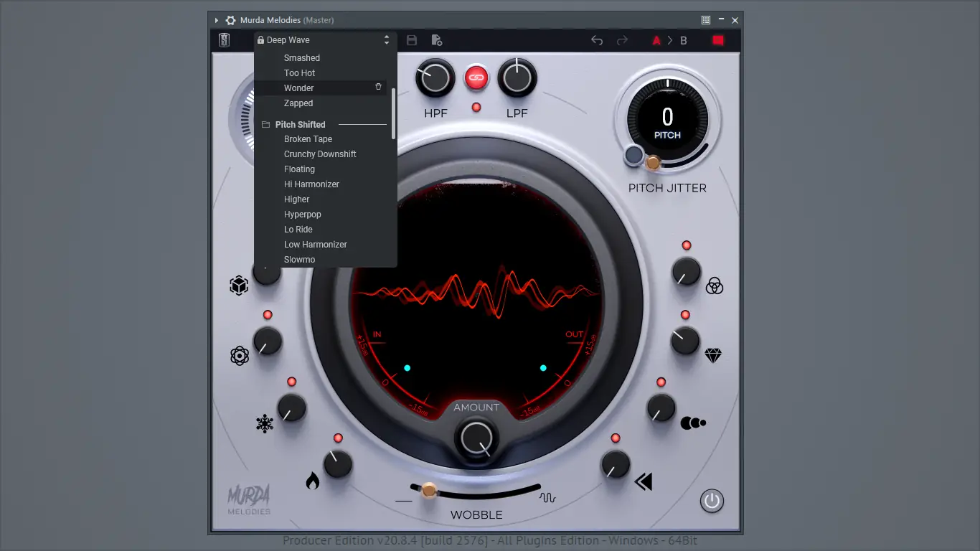The height and width of the screenshot is (551, 980).
Task: Click the floppy disk save preset icon
Action: [412, 40]
